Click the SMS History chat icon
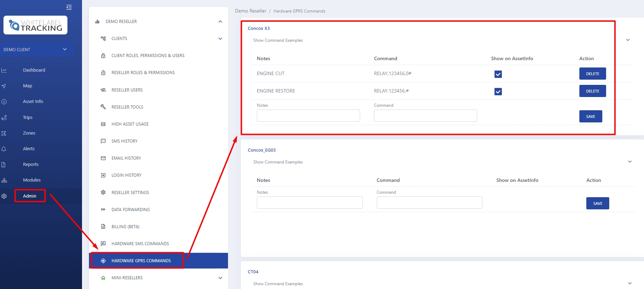644x289 pixels. tap(103, 141)
